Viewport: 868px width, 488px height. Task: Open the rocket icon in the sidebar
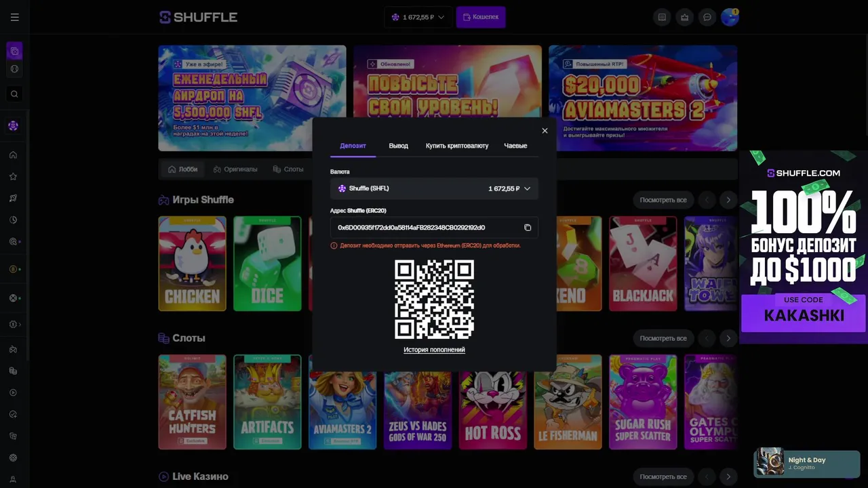[x=13, y=198]
